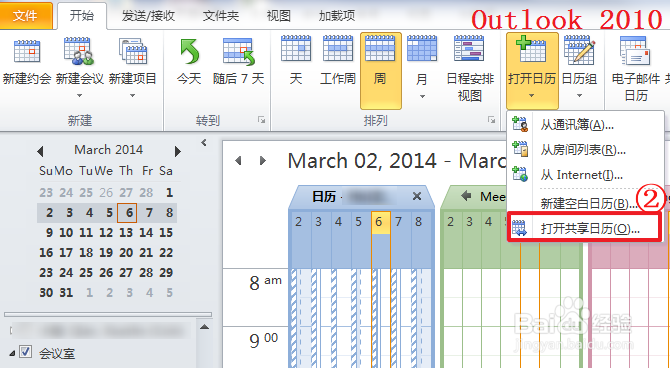Click overlay arrow on Mee calendar tab
The height and width of the screenshot is (368, 670).
pos(466,196)
